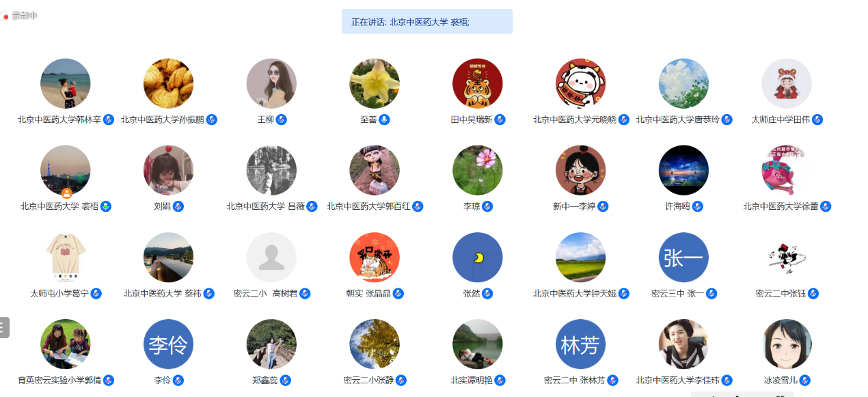Click the cookies avatar of 北京中医药大学孙振鹏
This screenshot has width=868, height=397.
[x=168, y=83]
